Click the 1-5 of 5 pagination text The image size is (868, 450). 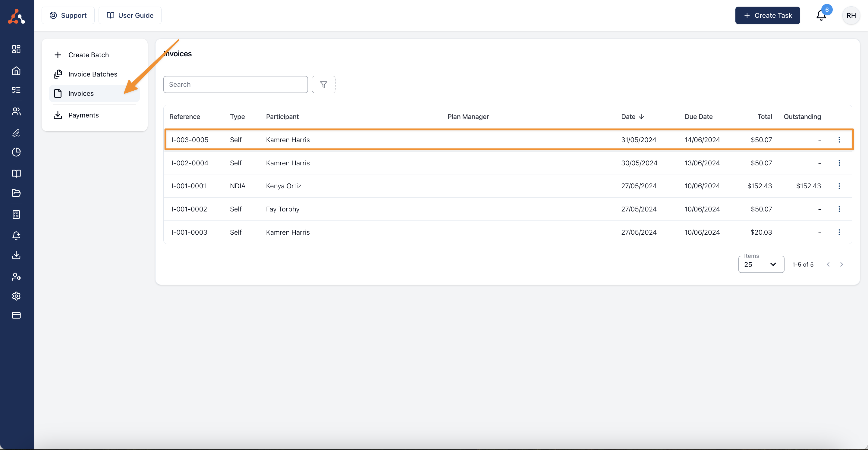pyautogui.click(x=802, y=264)
